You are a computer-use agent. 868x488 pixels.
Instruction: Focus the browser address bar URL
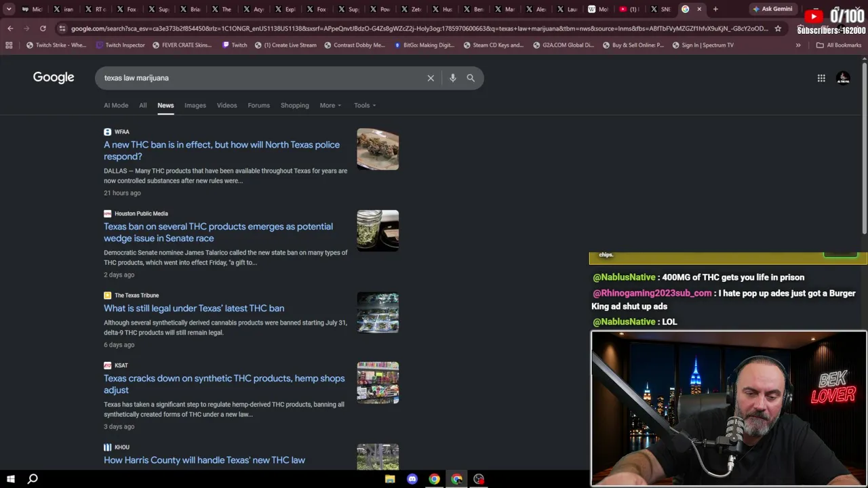tap(419, 28)
